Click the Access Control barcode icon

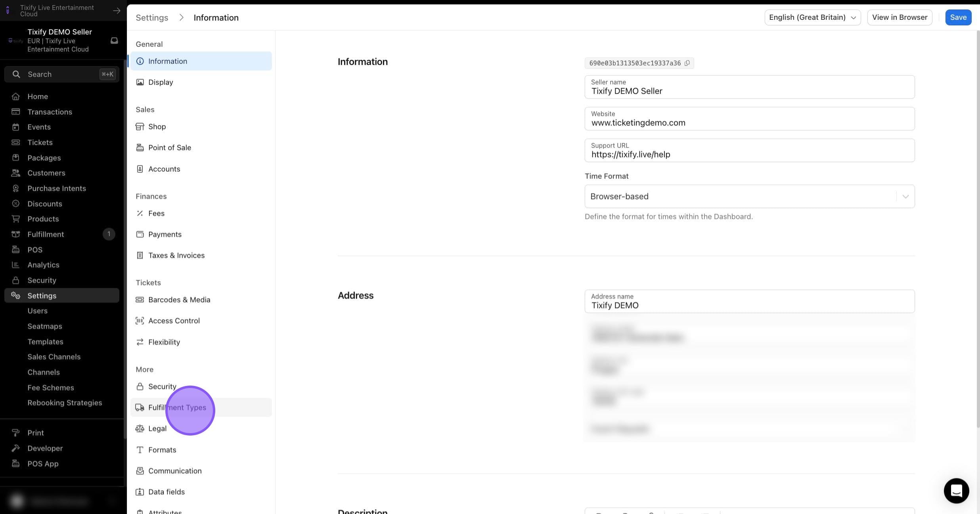(x=140, y=321)
